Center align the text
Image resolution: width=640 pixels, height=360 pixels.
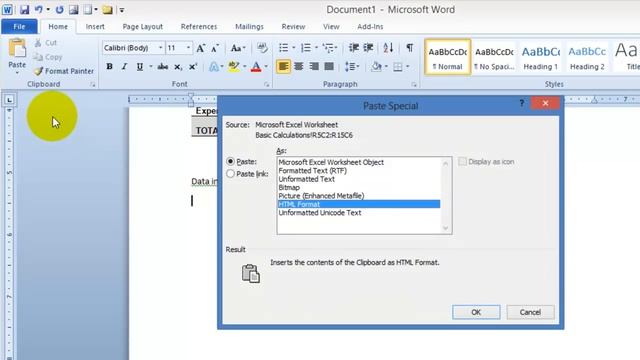(299, 66)
